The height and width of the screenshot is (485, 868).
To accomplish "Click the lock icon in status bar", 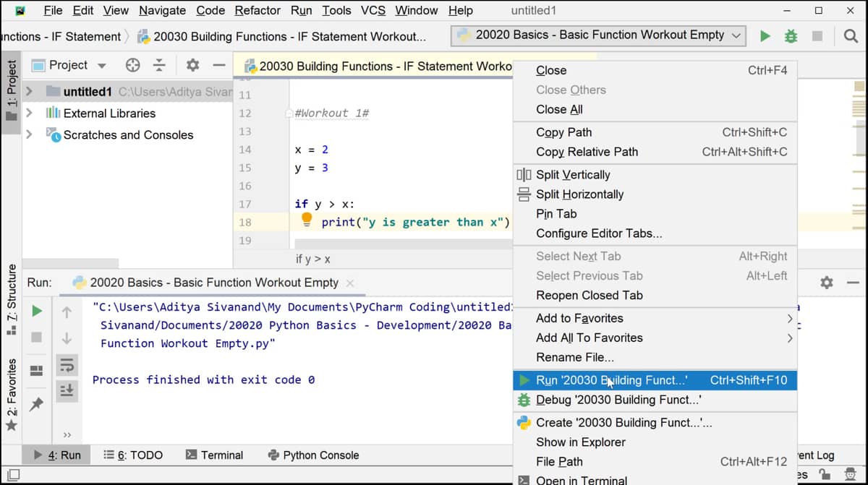I will pos(825,474).
